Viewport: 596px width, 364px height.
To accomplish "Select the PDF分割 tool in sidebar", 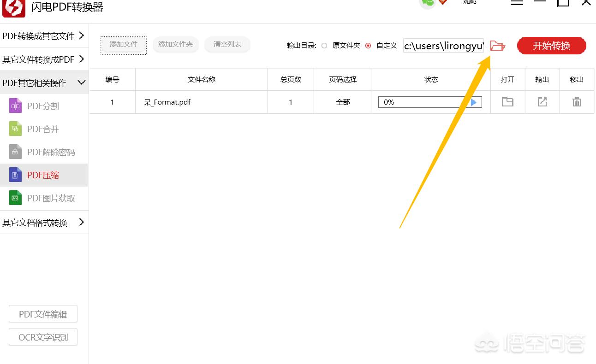I will pyautogui.click(x=44, y=106).
